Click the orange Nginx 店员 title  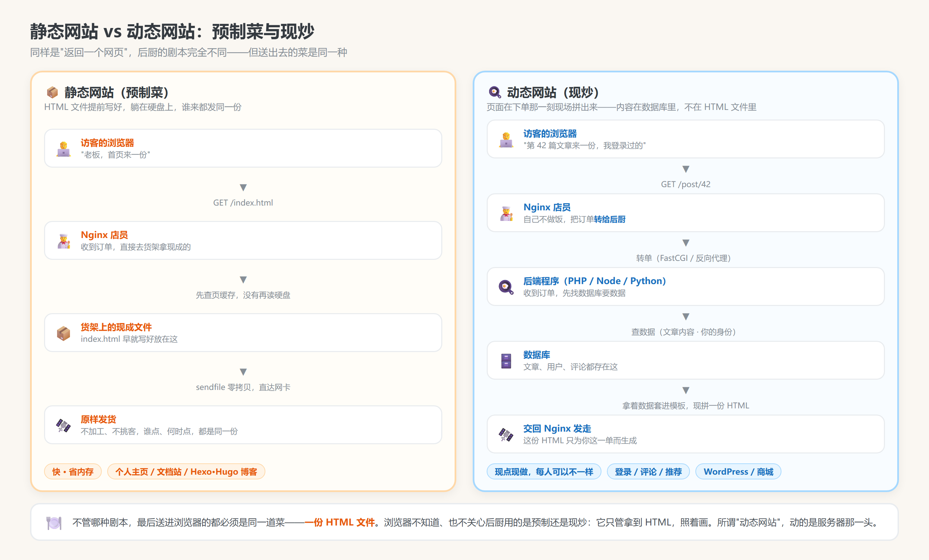[x=105, y=235]
